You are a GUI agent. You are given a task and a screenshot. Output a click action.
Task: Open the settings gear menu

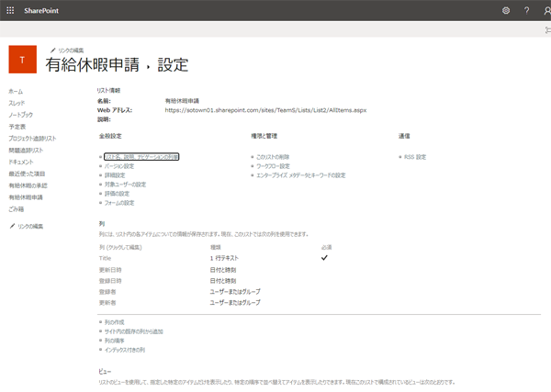click(506, 10)
